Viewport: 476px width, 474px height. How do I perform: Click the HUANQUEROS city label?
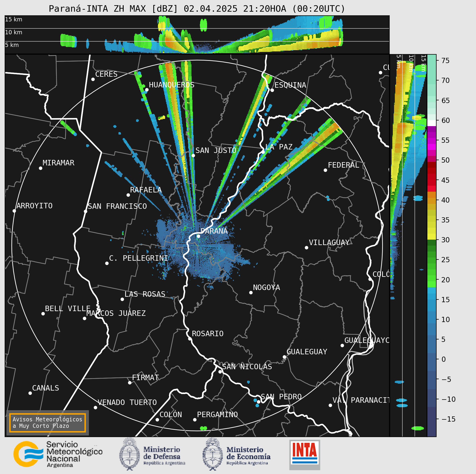coord(172,85)
